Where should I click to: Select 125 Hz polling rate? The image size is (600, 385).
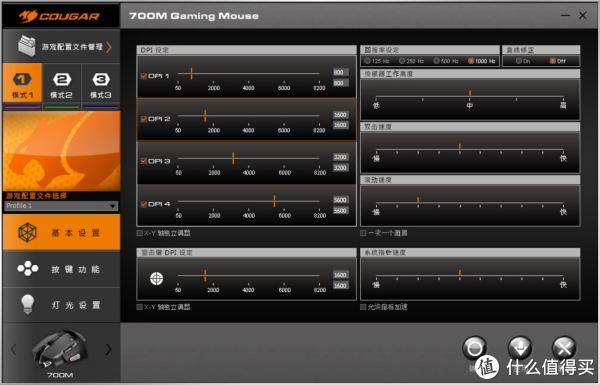coord(367,61)
